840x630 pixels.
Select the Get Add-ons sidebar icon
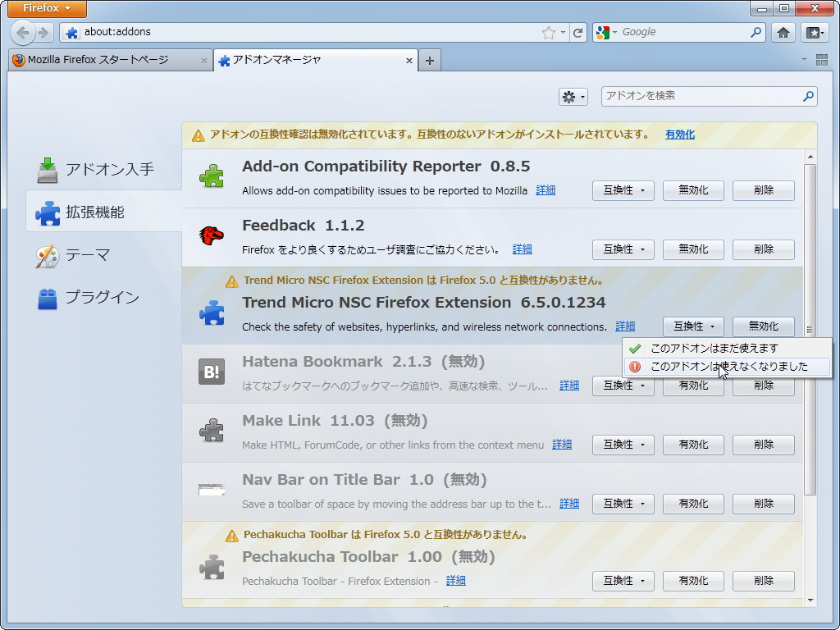pyautogui.click(x=48, y=170)
